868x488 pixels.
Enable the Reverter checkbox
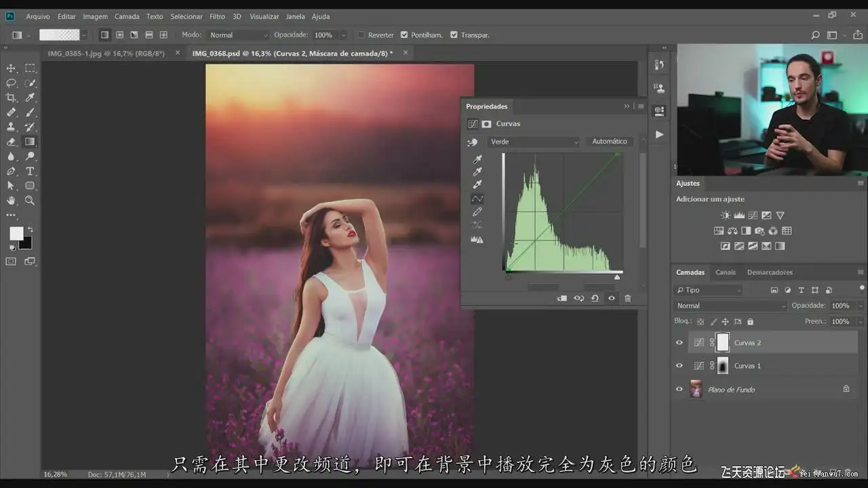point(361,35)
